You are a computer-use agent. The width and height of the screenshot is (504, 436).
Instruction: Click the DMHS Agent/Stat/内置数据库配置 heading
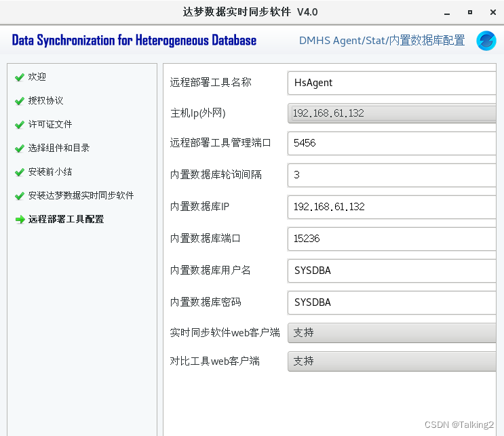[x=382, y=41]
